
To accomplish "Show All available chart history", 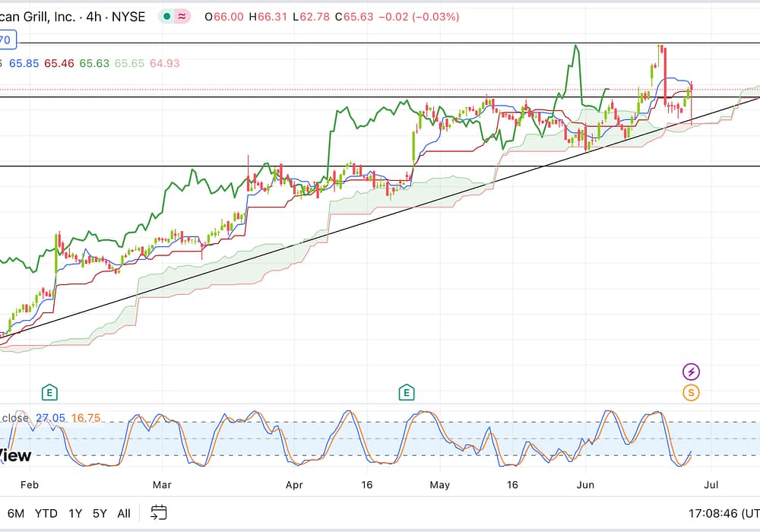I will pyautogui.click(x=124, y=513).
